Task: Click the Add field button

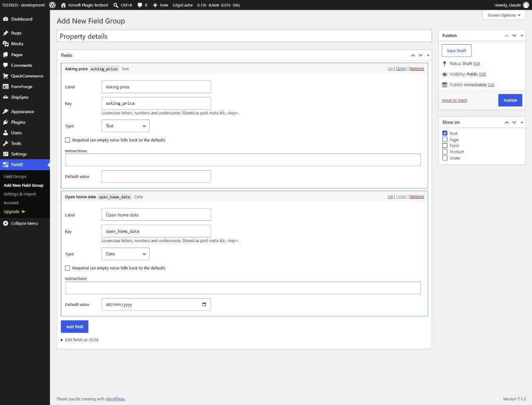Action: (x=74, y=327)
